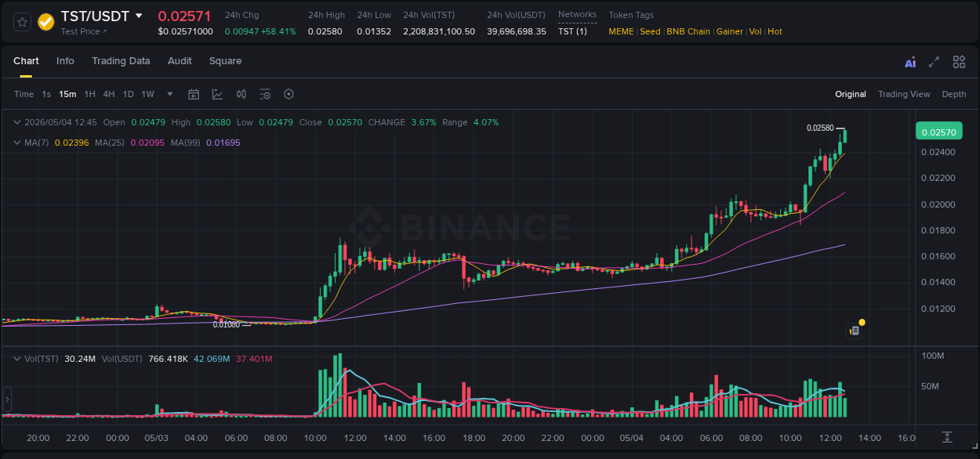Open the go-to-date calendar icon
The image size is (980, 459).
tap(194, 94)
